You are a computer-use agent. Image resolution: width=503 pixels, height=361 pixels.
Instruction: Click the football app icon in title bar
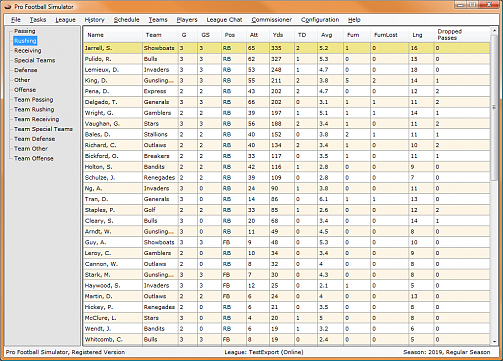(8, 7)
